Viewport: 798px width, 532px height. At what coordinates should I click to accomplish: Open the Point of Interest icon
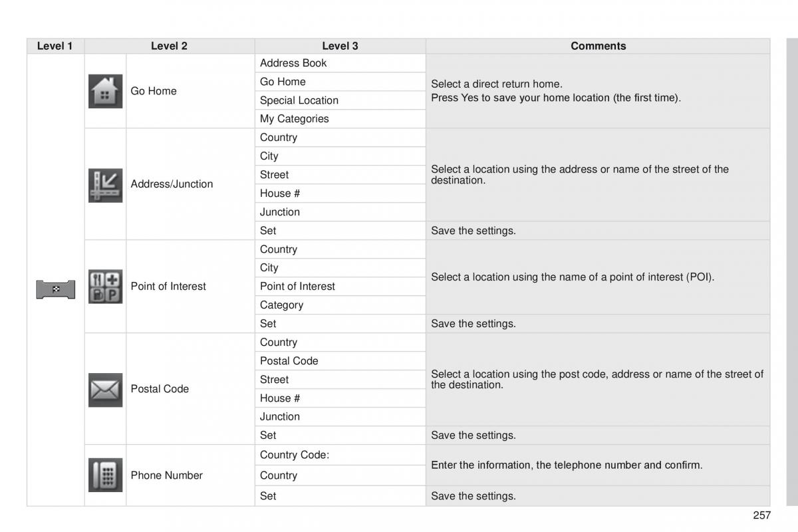[x=106, y=287]
